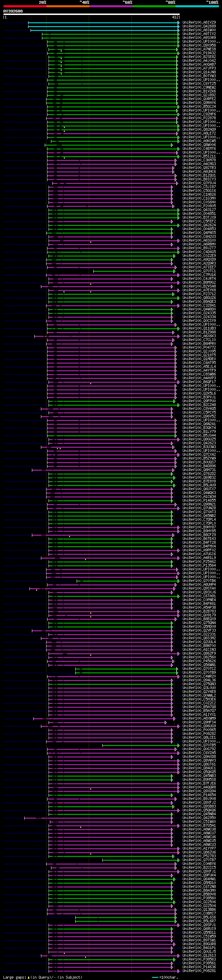Viewport: 222px width, 980px height.
Task: Click the cyan ~100% identity legend segment
Action: (197, 6)
